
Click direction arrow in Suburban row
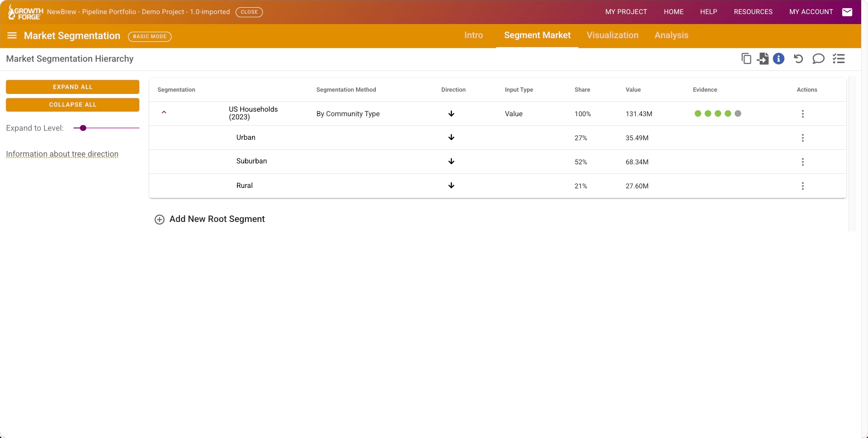(451, 161)
